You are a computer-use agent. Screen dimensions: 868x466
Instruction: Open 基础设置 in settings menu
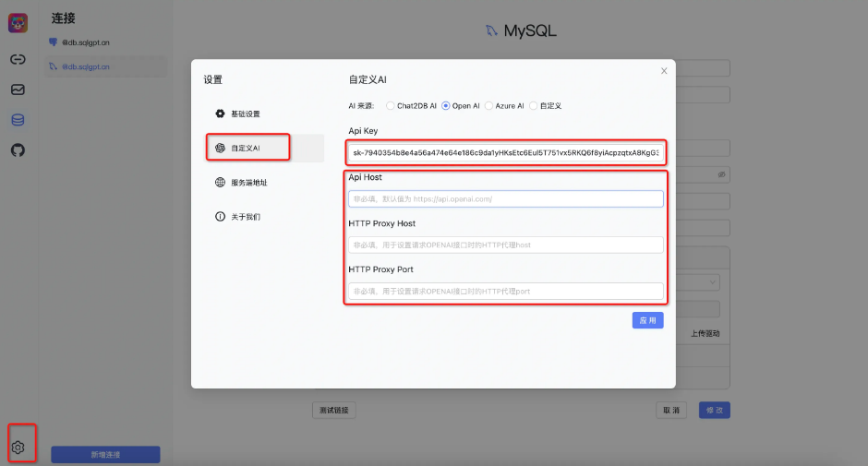pyautogui.click(x=265, y=114)
